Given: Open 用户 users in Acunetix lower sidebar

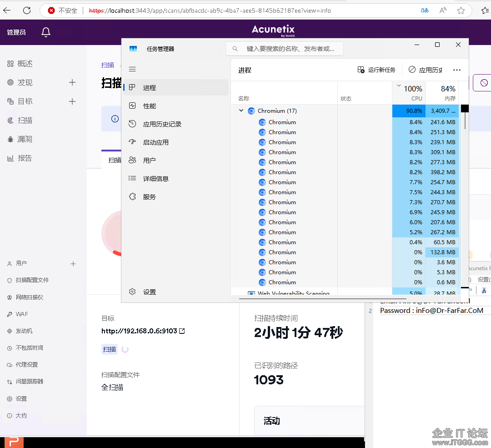Looking at the screenshot, I should coord(17,263).
